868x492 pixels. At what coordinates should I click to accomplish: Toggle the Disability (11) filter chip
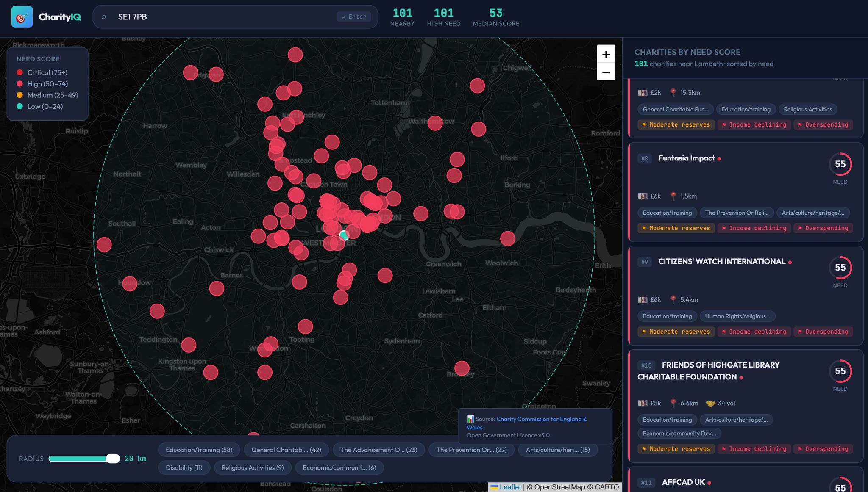pyautogui.click(x=184, y=467)
